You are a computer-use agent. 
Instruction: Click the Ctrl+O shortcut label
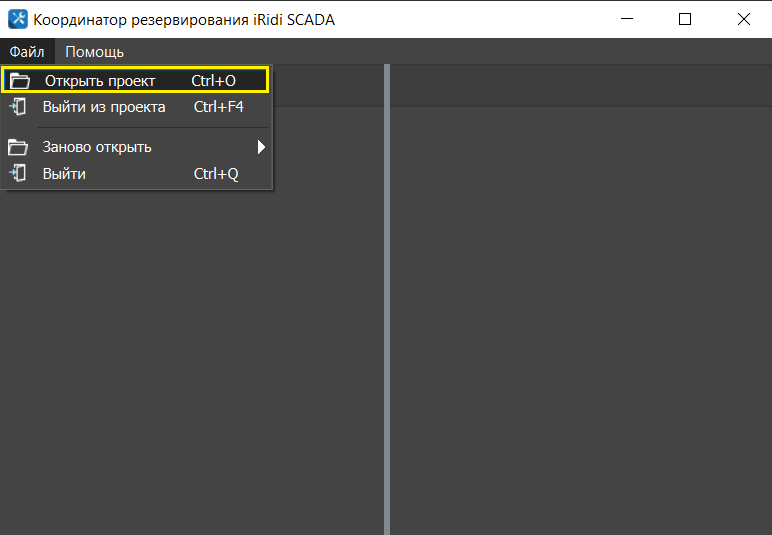[213, 81]
